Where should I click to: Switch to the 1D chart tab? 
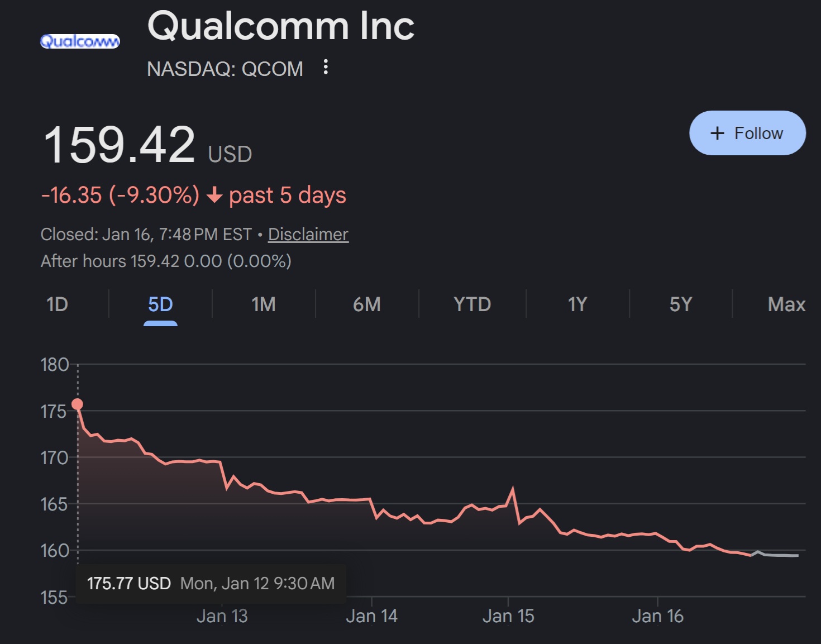57,304
